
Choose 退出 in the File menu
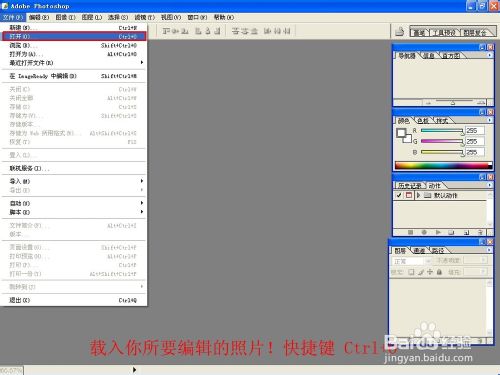pos(74,300)
